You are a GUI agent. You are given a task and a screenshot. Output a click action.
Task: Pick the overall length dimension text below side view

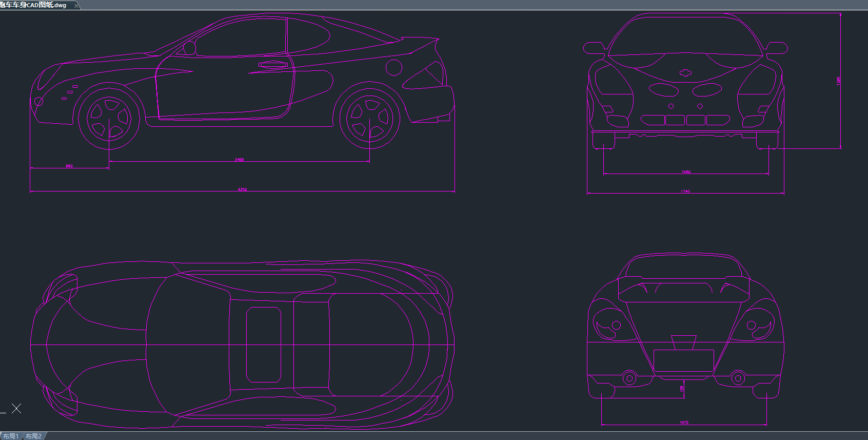(x=242, y=189)
